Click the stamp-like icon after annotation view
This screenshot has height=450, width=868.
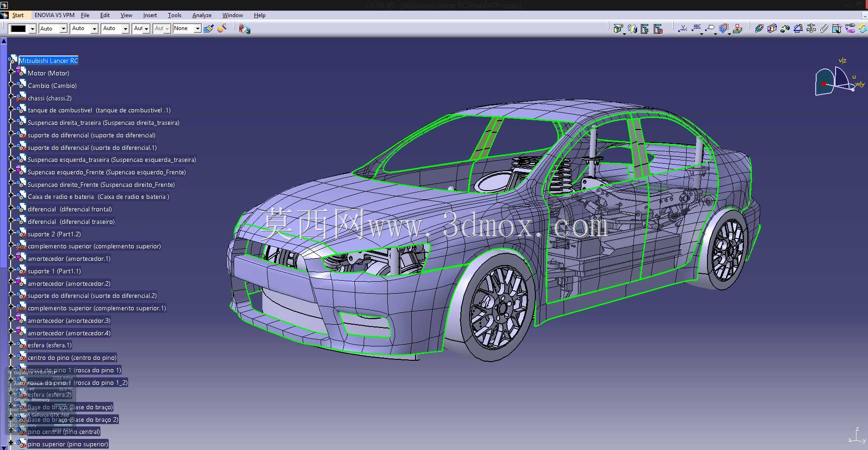click(738, 29)
